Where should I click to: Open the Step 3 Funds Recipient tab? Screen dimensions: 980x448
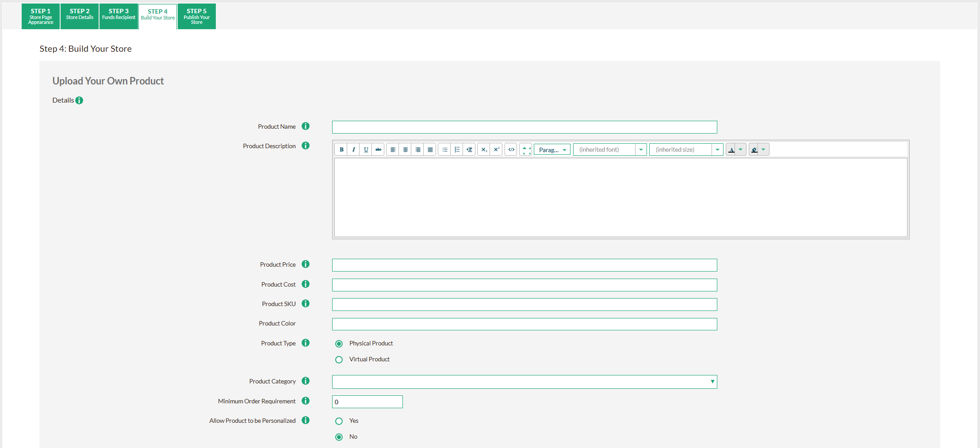pos(119,16)
